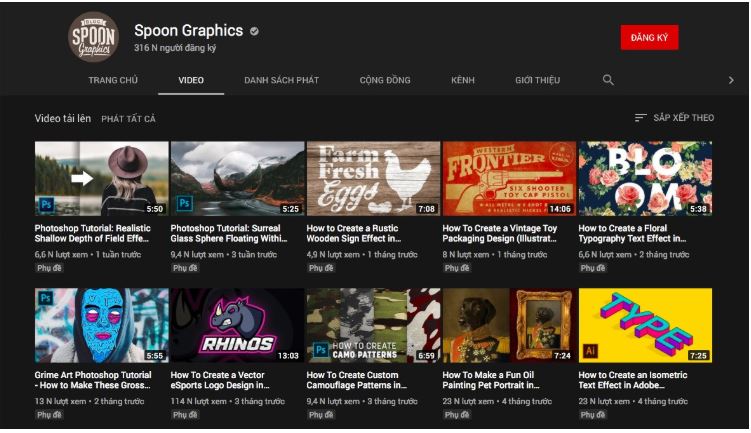Click the verified checkmark badge beside channel name
Screen dimensions: 751x433
click(x=255, y=31)
